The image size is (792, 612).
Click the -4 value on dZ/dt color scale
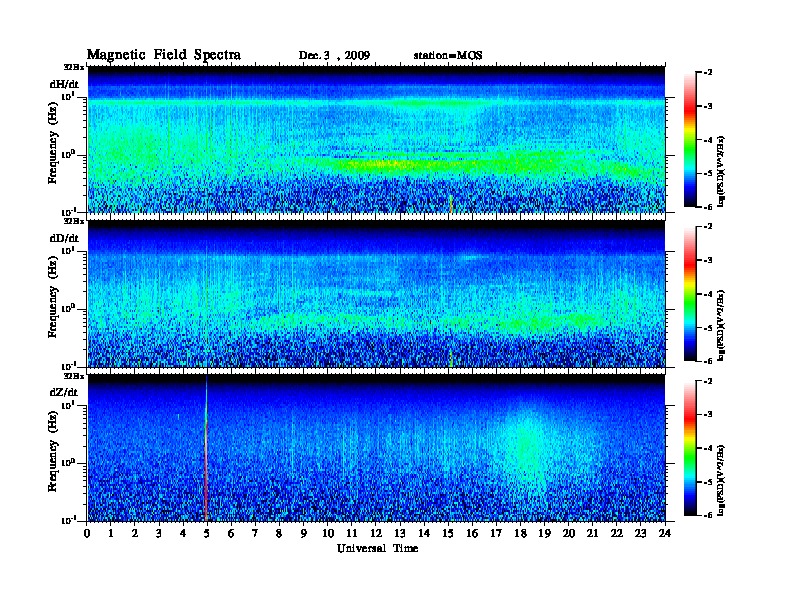(x=708, y=448)
